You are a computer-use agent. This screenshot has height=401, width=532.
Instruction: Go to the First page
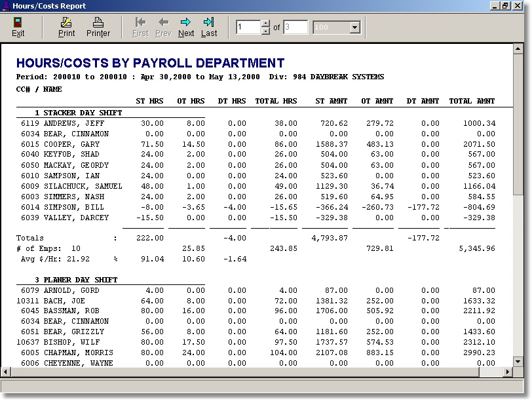140,22
